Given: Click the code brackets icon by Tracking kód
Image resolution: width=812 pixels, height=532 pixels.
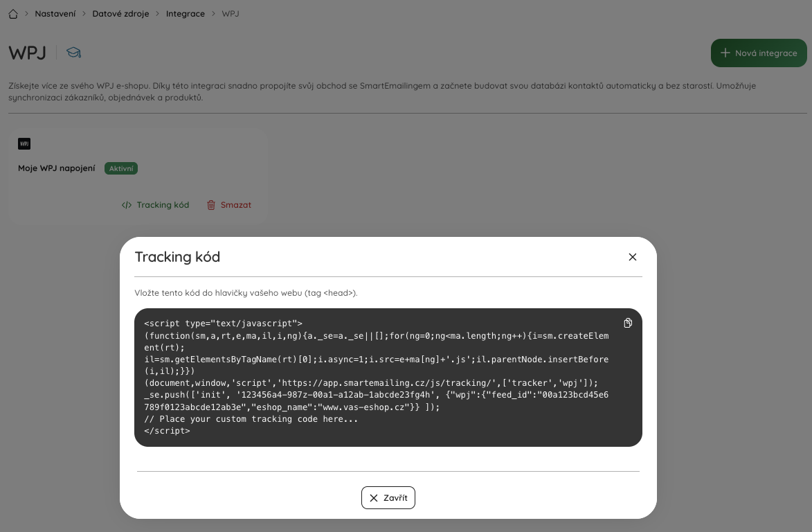Looking at the screenshot, I should click(127, 205).
